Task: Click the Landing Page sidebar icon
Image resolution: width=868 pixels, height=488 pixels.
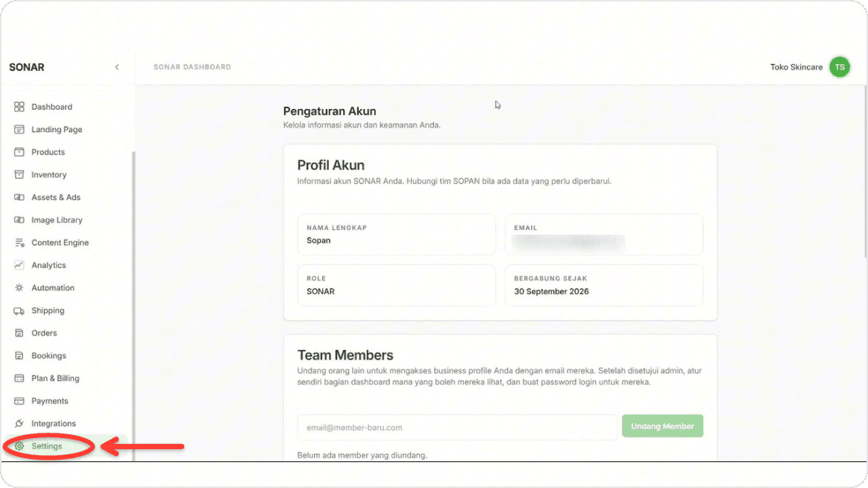Action: (19, 129)
